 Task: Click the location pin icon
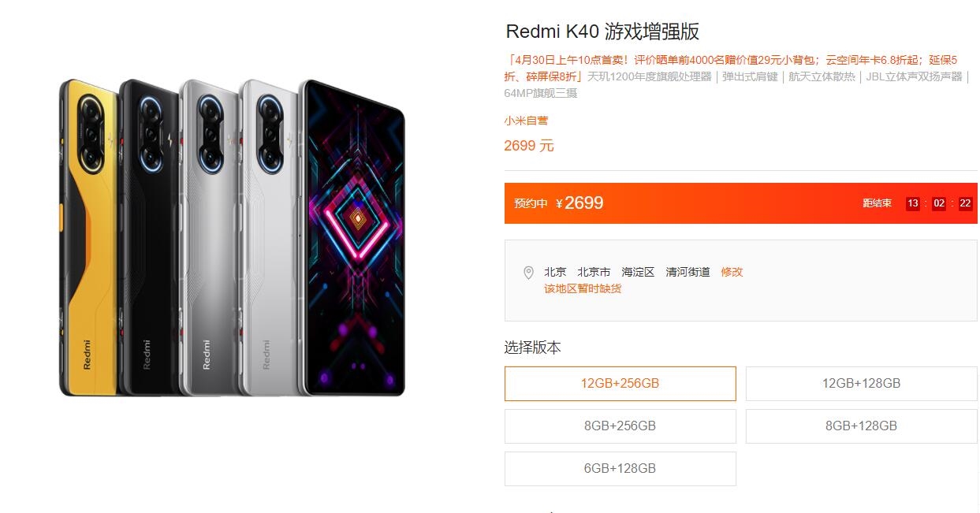(x=528, y=273)
